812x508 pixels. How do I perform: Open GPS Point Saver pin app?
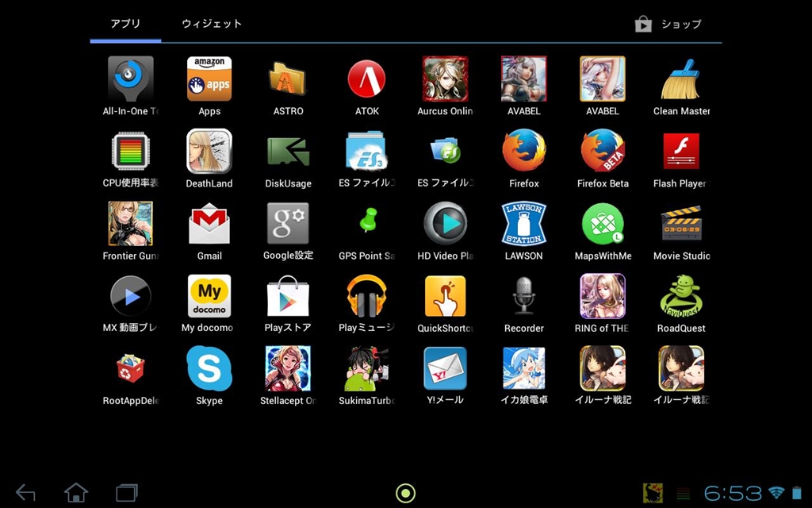368,220
